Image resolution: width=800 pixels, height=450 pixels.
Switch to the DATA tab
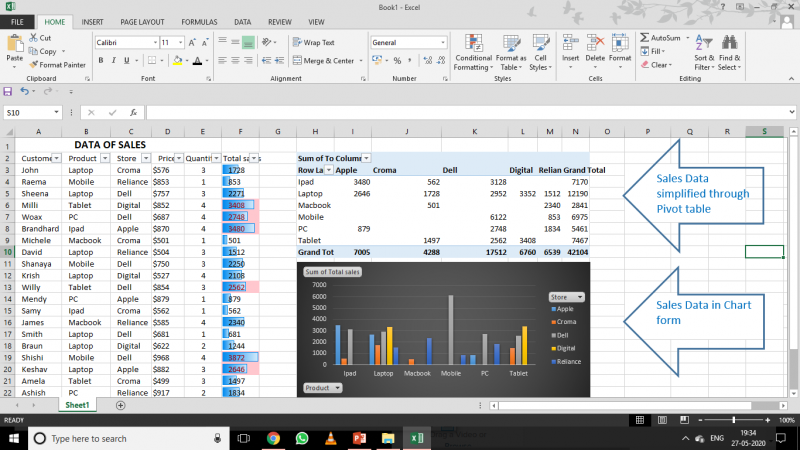coord(242,22)
